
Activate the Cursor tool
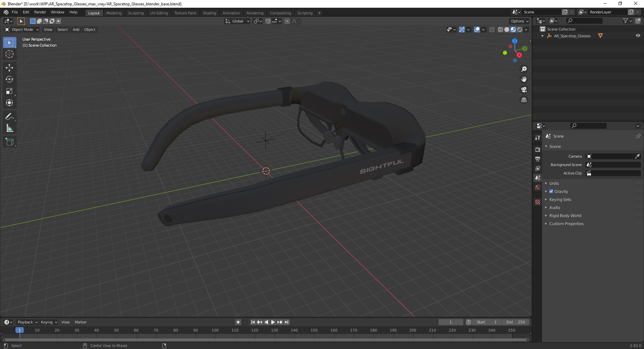9,54
